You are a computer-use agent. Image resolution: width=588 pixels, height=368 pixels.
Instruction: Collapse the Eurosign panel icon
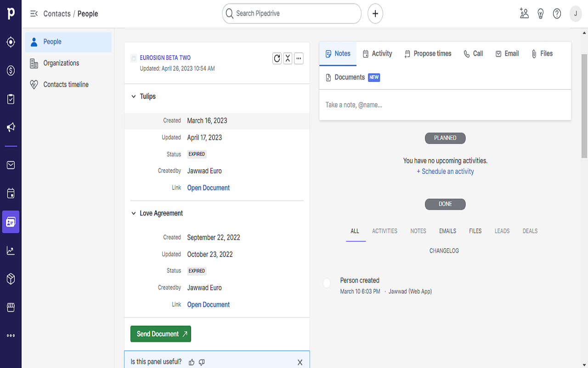[x=288, y=58]
